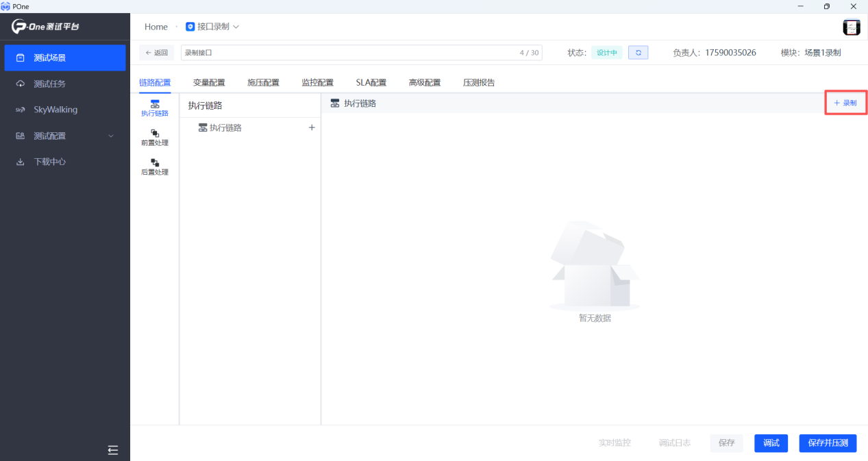
Task: Collapse the sidebar using bottom menu icon
Action: pyautogui.click(x=113, y=450)
